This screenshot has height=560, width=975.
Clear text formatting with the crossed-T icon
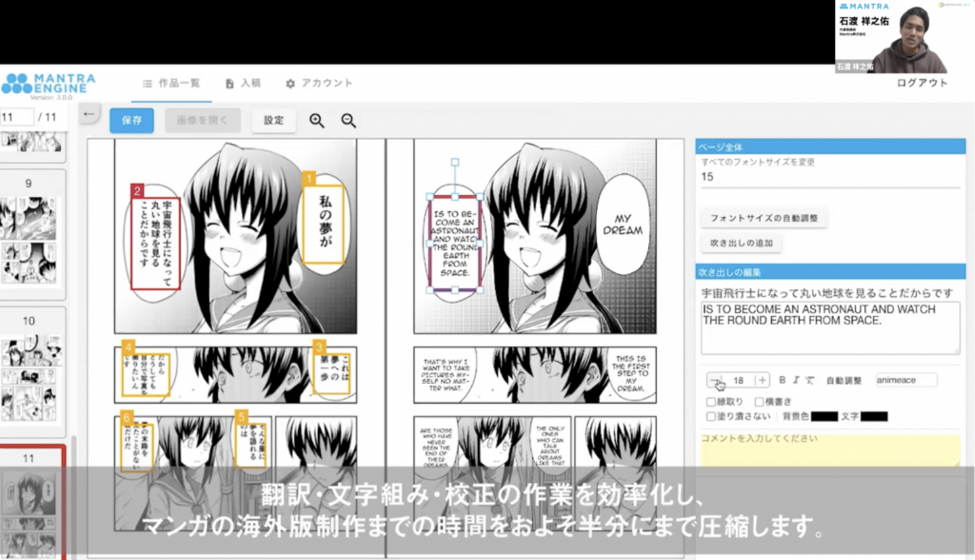810,380
